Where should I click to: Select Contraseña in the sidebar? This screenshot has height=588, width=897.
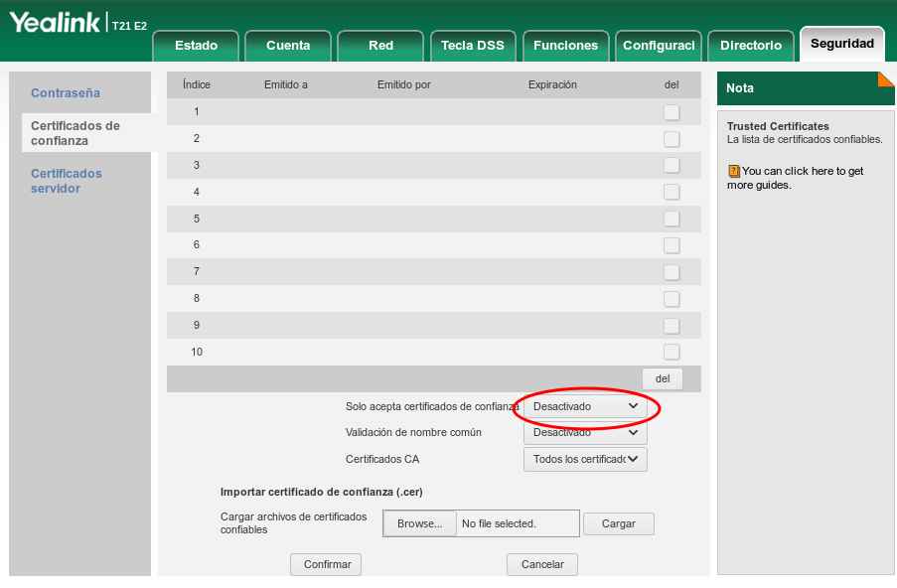point(66,92)
